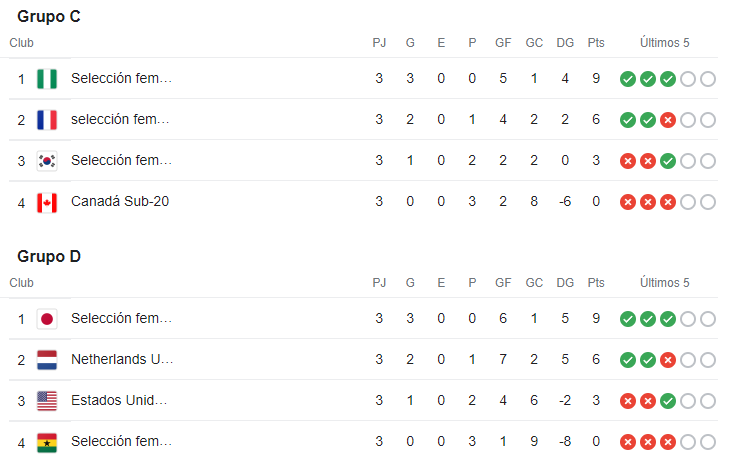Click France's red loss result icon
The image size is (739, 468).
[668, 120]
